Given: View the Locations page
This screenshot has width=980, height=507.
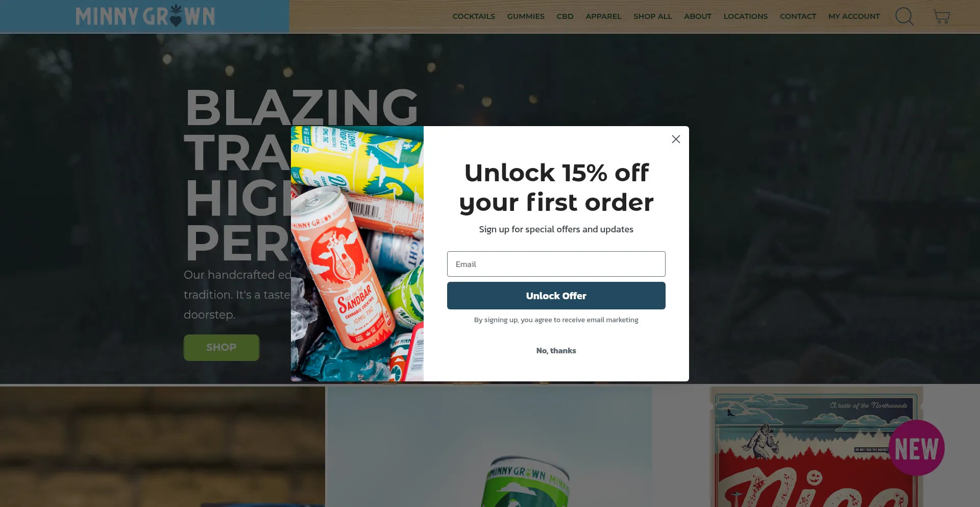Looking at the screenshot, I should (x=745, y=16).
